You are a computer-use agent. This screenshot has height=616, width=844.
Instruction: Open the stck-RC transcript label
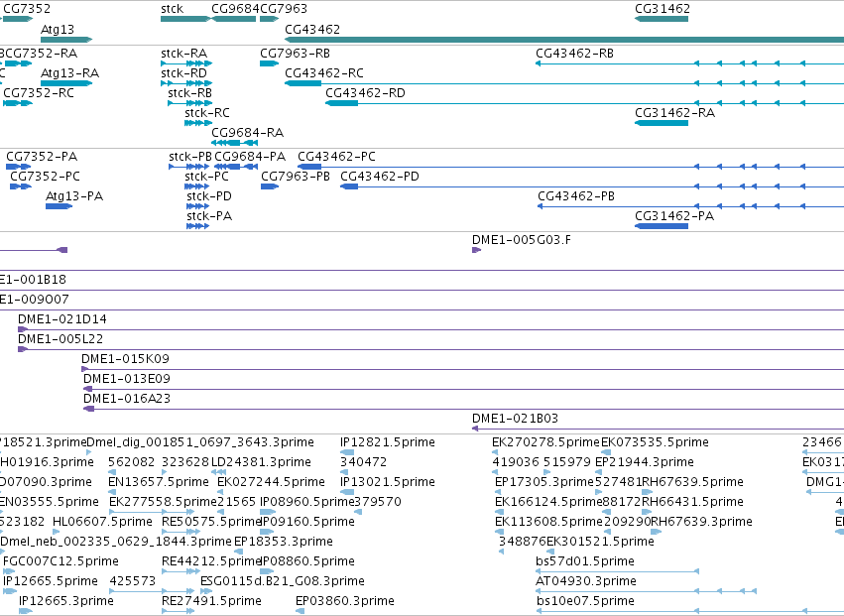tap(207, 113)
